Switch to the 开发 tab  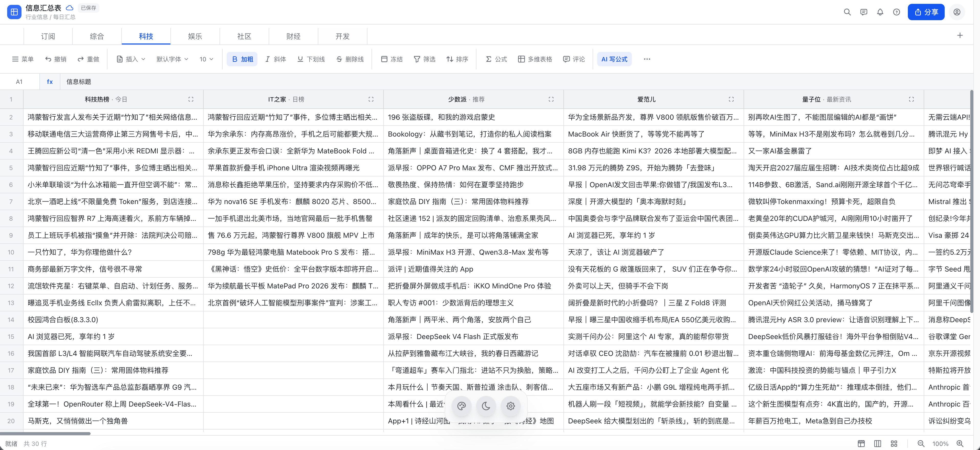point(342,36)
